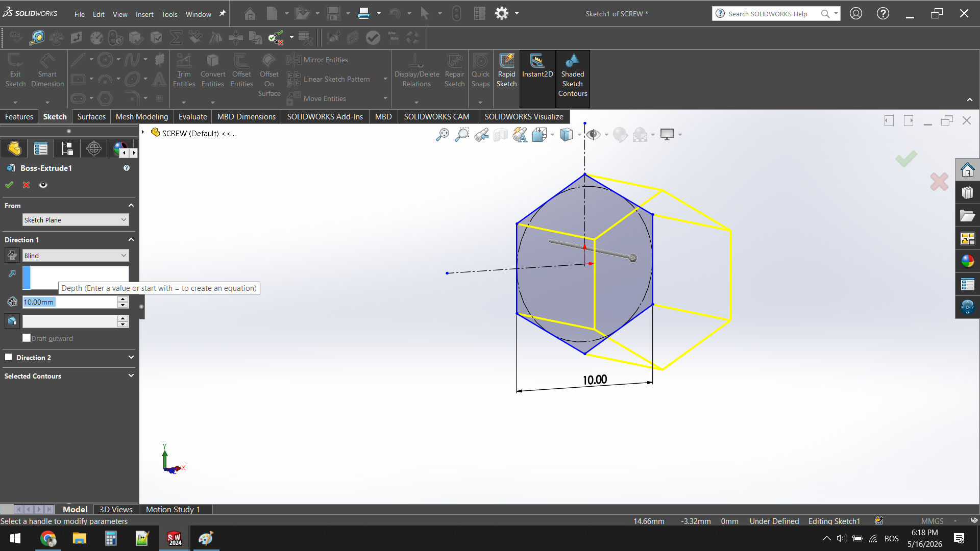Viewport: 980px width, 551px height.
Task: Open the Display Style icon
Action: point(567,135)
